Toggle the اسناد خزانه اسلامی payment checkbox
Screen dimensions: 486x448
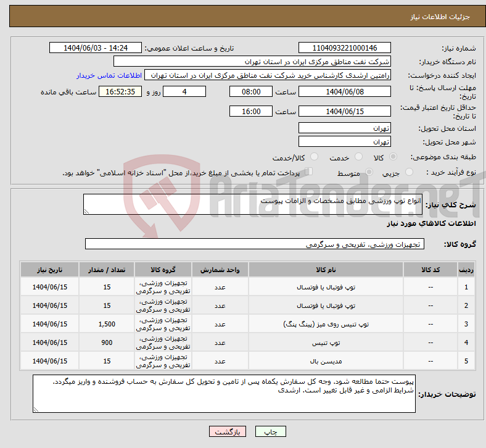click(309, 172)
